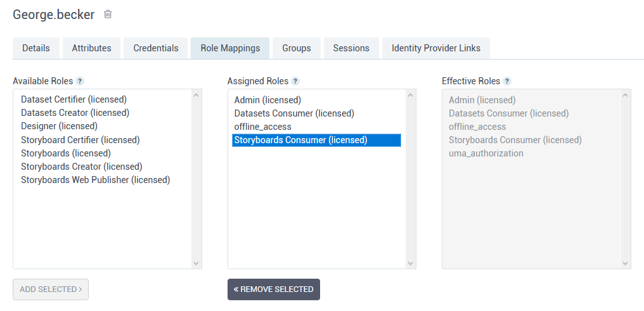
Task: Open the Credentials tab
Action: (x=156, y=48)
